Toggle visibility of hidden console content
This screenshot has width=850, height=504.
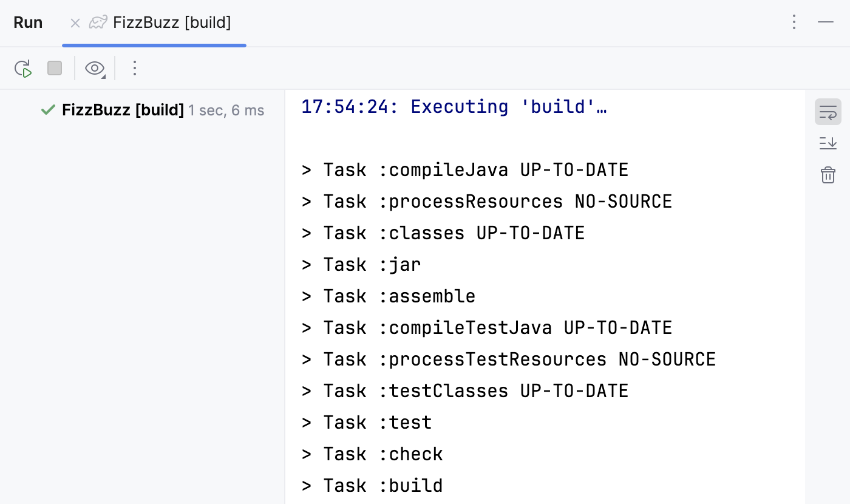click(x=93, y=68)
